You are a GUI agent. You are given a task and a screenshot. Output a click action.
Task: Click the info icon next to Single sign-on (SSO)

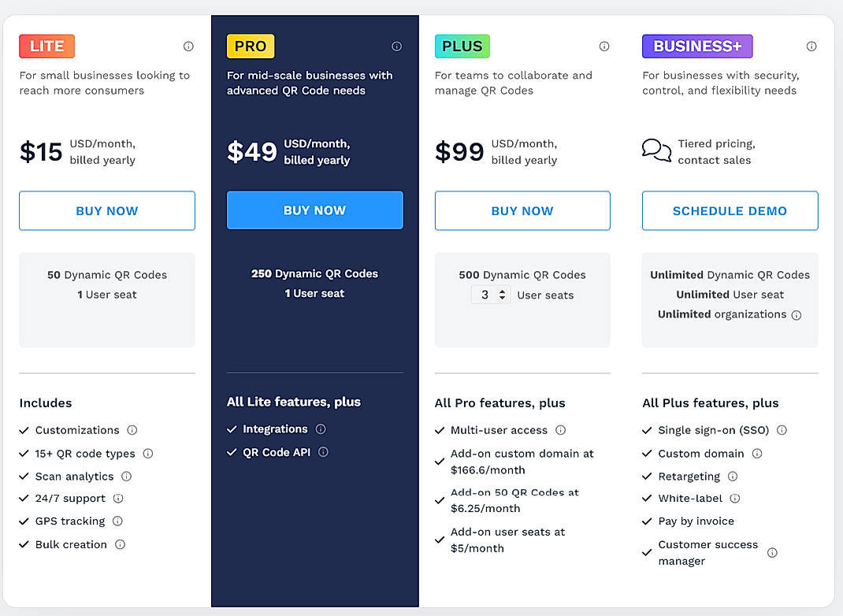(x=781, y=431)
